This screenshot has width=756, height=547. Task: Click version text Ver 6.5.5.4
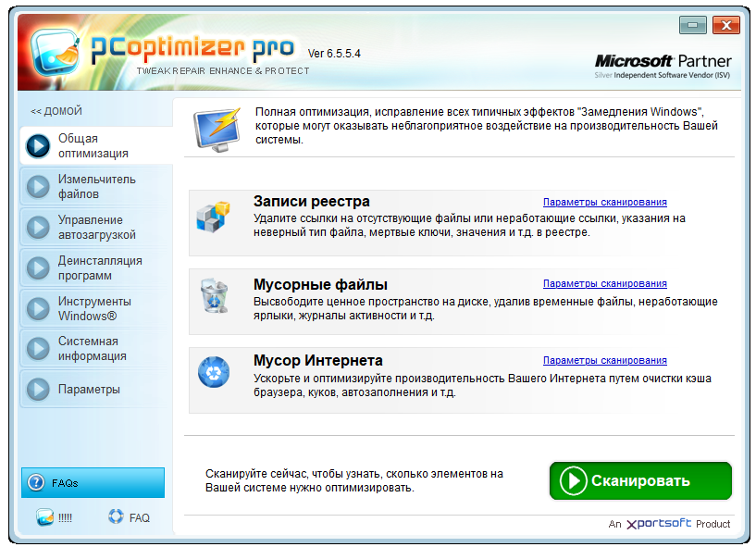tap(334, 54)
